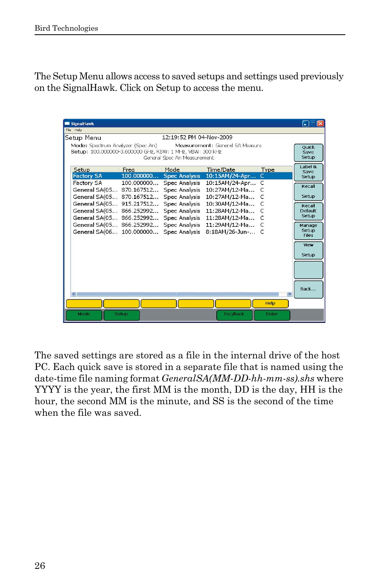Click the green Mode key
380x588 pixels.
pyautogui.click(x=84, y=315)
